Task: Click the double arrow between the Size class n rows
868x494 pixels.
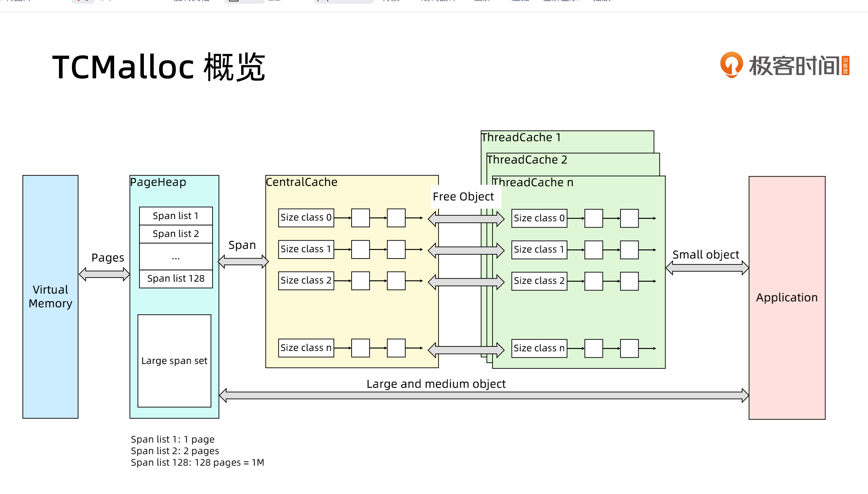Action: click(466, 349)
